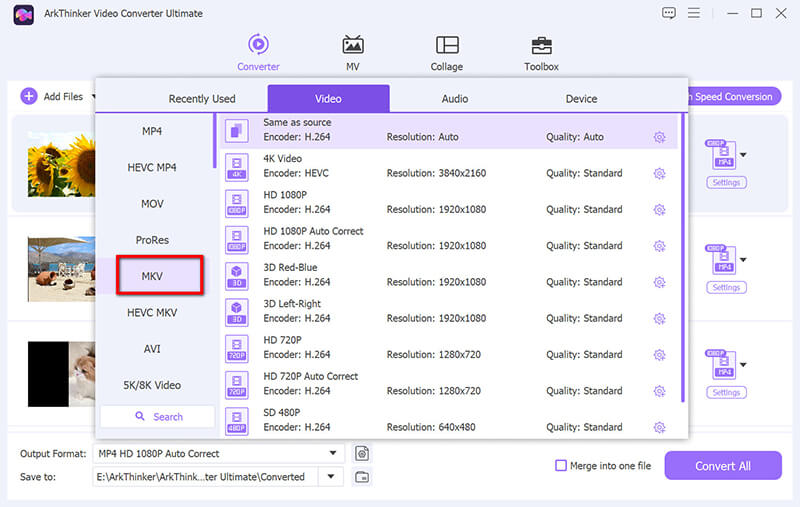Select the cat video thumbnail

61,374
